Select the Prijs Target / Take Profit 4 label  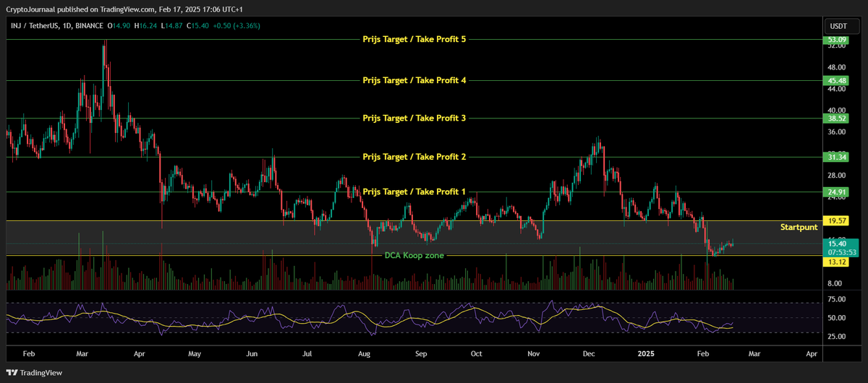[414, 80]
